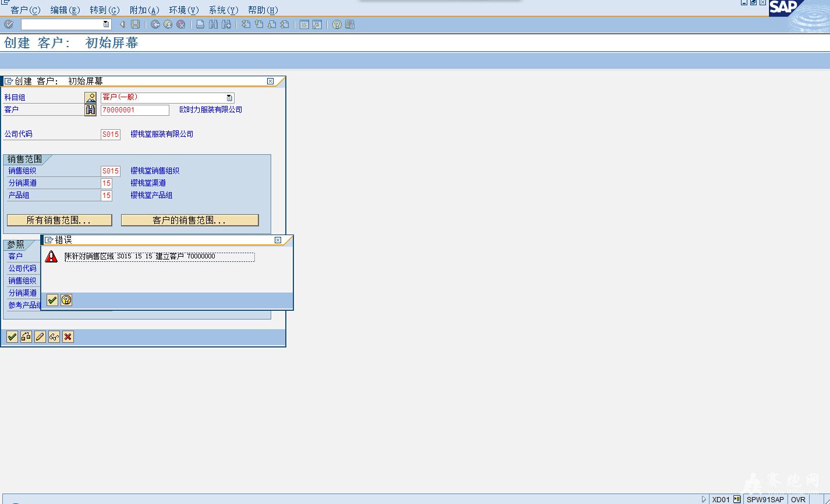Viewport: 830px width, 504px height.
Task: Click the question mark help icon in 错误 dialog
Action: 66,300
